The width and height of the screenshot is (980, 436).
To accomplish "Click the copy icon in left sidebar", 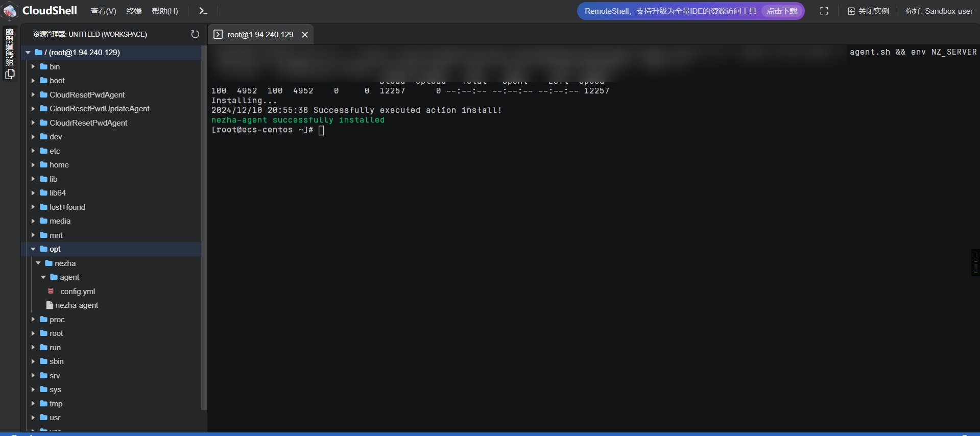I will [9, 74].
